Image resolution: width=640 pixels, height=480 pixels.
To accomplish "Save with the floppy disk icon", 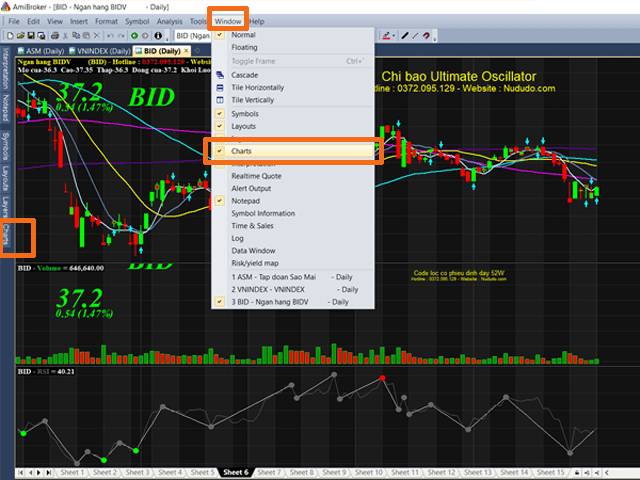I will point(31,36).
